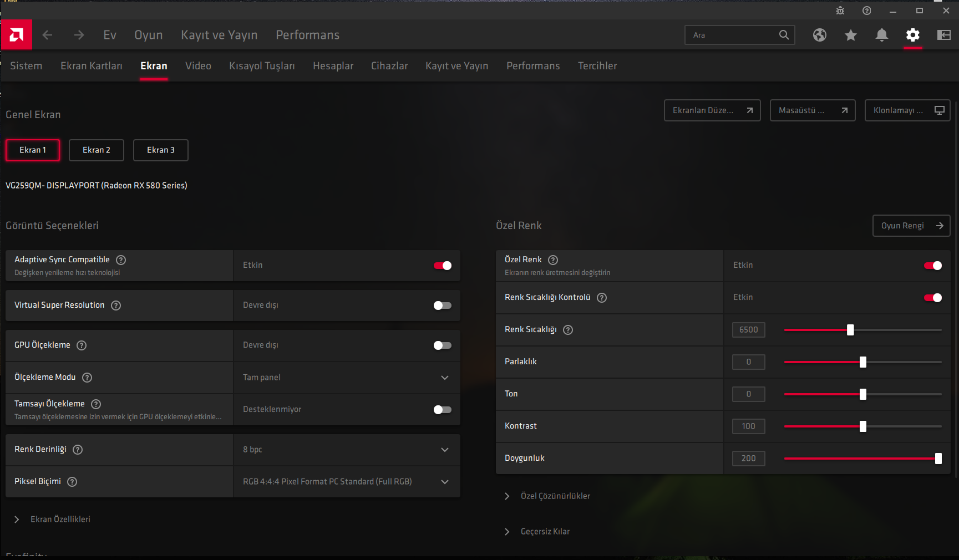Image resolution: width=959 pixels, height=560 pixels.
Task: Select Ekran 3 button
Action: coord(161,150)
